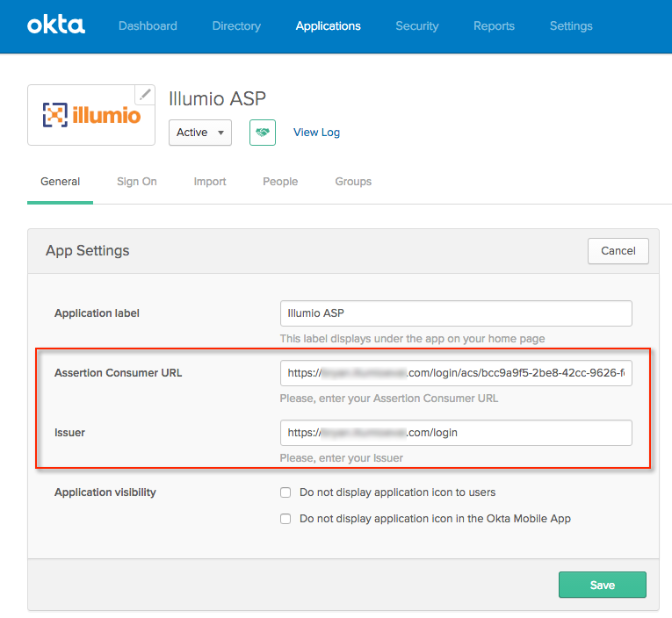The width and height of the screenshot is (672, 618).
Task: Click the Issuer field caption
Action: 69,433
